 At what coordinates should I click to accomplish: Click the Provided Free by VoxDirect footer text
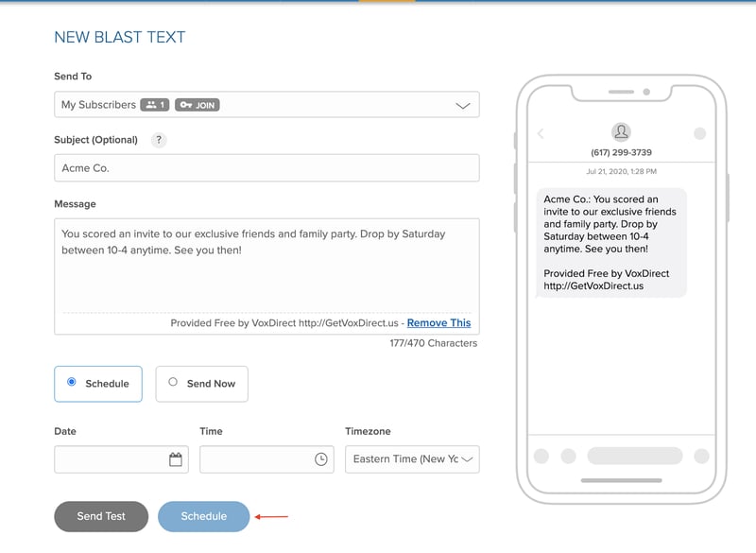point(284,323)
